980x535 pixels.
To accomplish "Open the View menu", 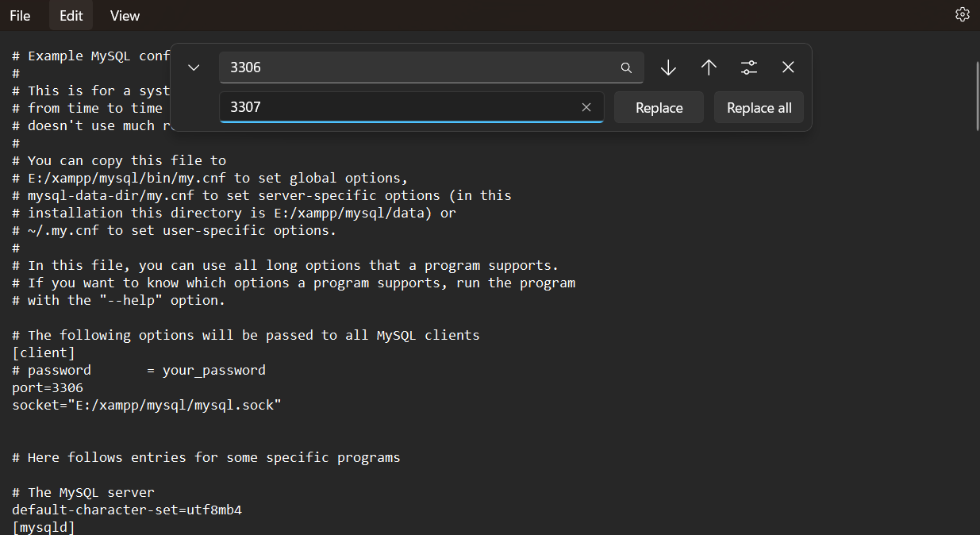I will tap(125, 16).
